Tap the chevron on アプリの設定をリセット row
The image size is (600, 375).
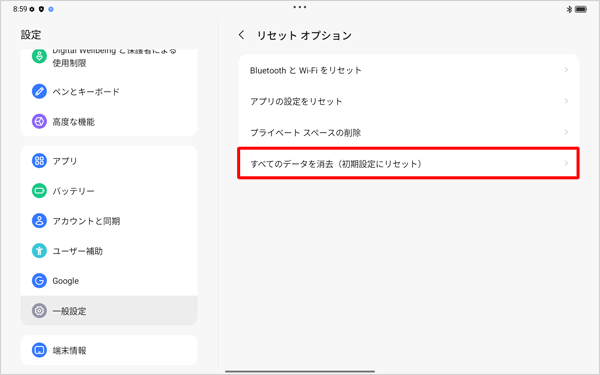point(566,101)
